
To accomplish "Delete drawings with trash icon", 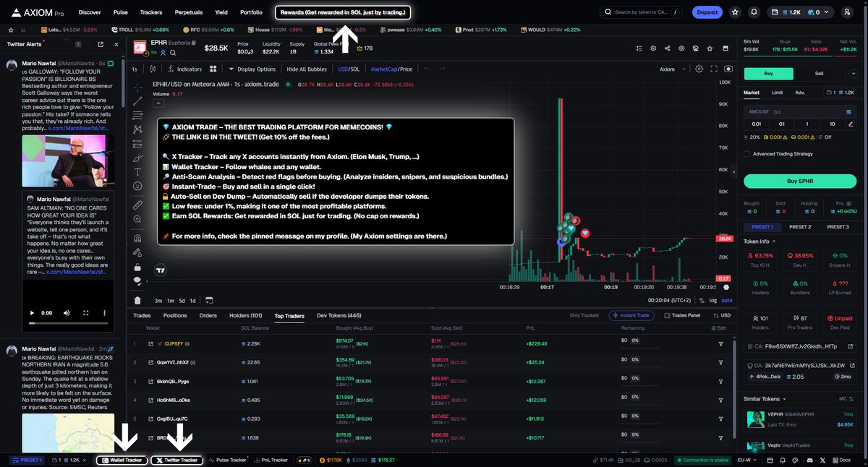I will click(137, 300).
